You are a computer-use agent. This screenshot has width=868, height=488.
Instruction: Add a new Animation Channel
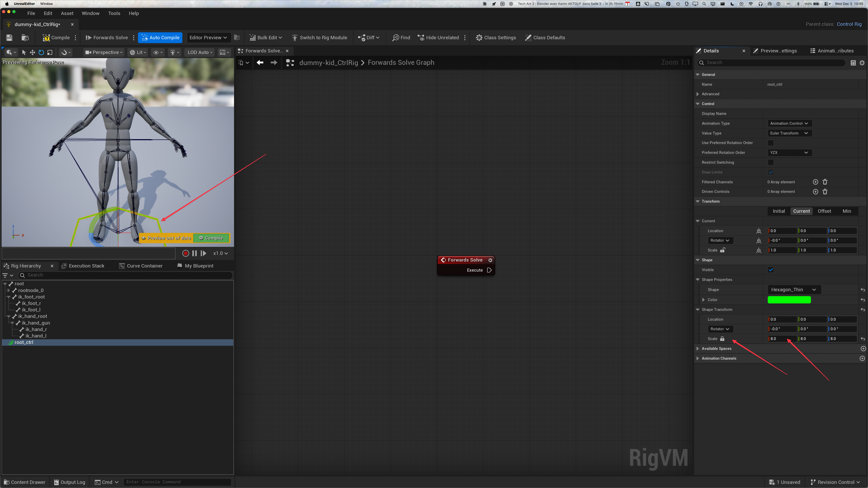[862, 358]
